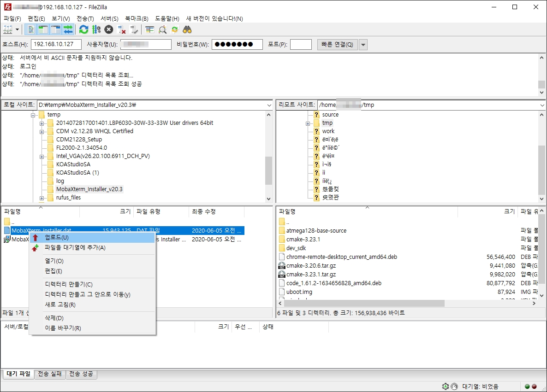Open the 도움말(H) menu
Screen dimensions: 547x392
coord(167,18)
